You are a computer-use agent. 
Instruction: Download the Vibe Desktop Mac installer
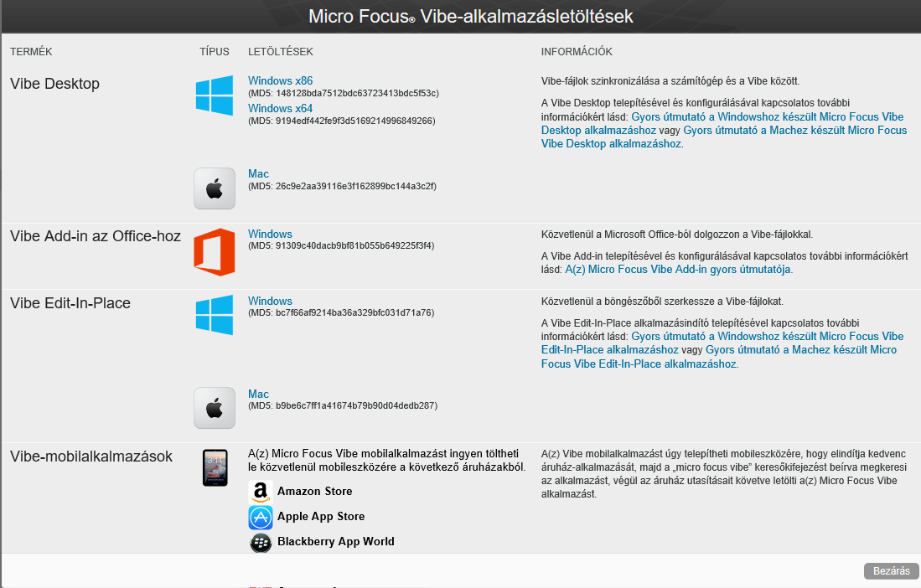[258, 174]
